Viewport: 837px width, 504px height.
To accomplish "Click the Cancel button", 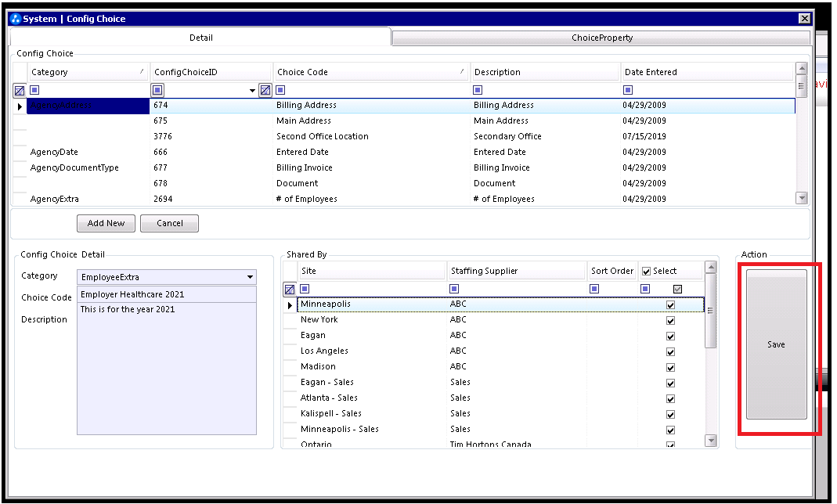I will [169, 224].
